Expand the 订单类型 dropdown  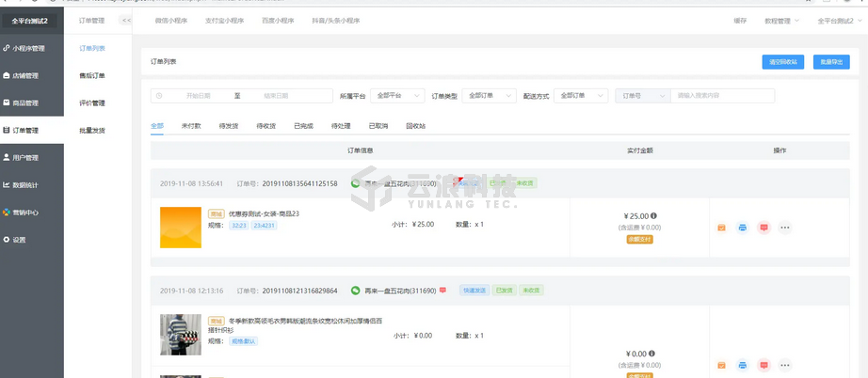[489, 95]
